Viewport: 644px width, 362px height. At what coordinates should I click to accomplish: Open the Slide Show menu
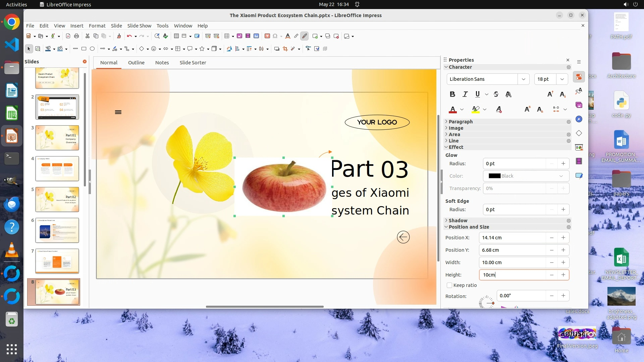139,26
